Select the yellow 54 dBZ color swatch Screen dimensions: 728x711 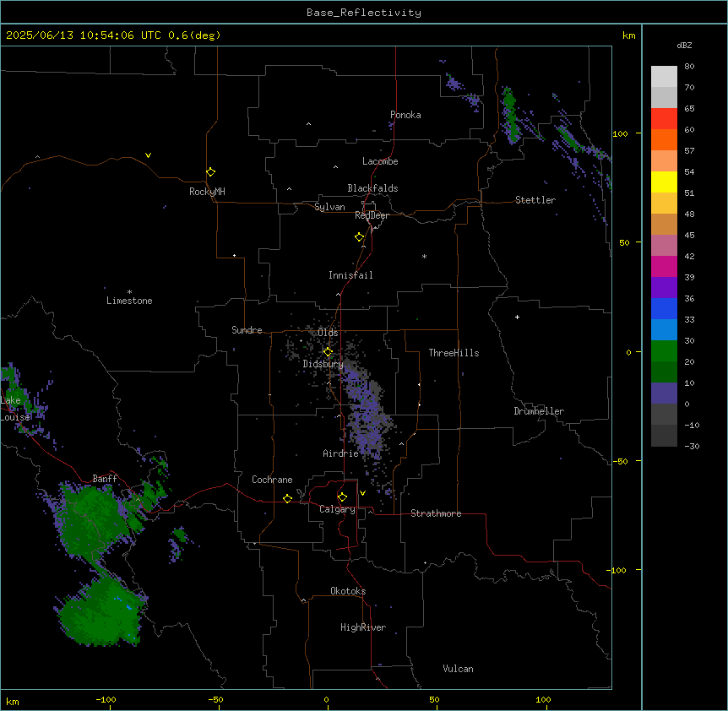coord(664,182)
